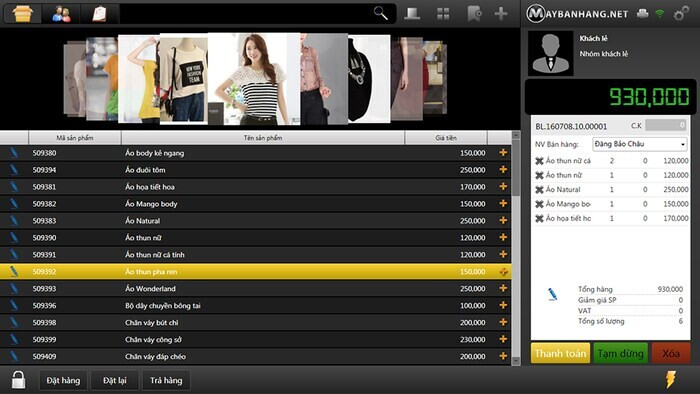
Task: Edit product 509380 with pencil icon
Action: [14, 153]
